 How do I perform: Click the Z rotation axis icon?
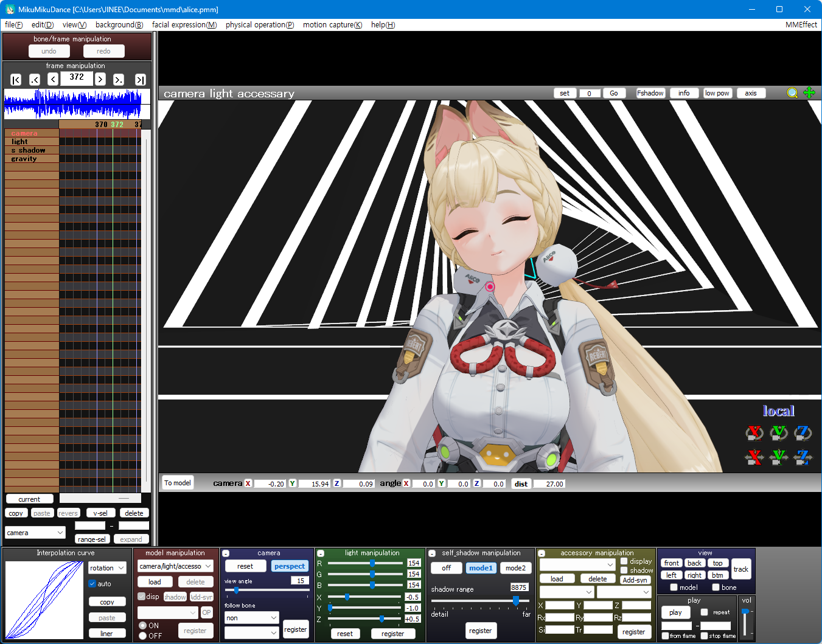(x=803, y=432)
